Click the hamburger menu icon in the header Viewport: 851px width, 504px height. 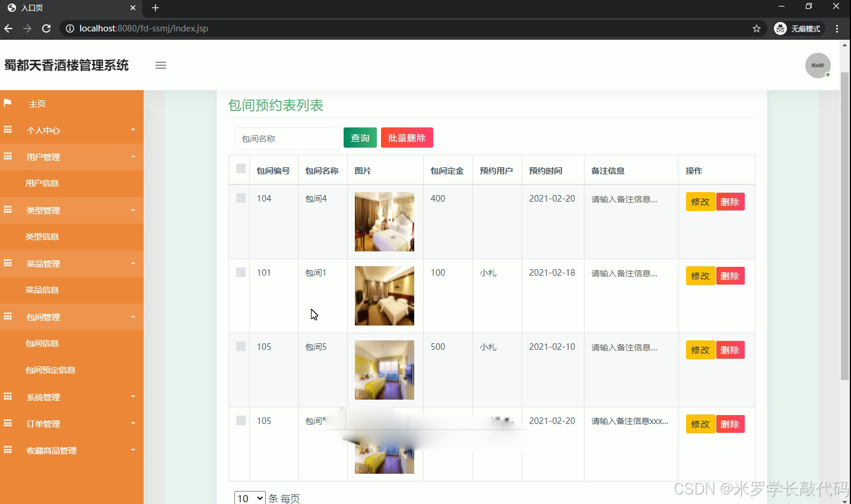(x=160, y=65)
